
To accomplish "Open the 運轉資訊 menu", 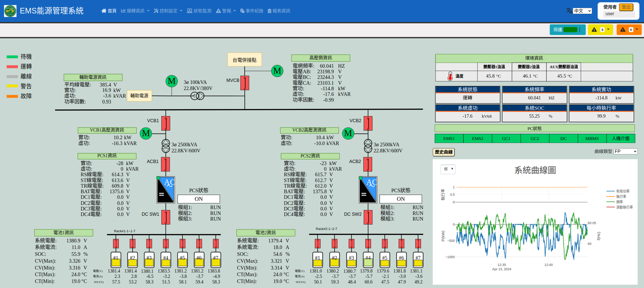I will click(135, 11).
